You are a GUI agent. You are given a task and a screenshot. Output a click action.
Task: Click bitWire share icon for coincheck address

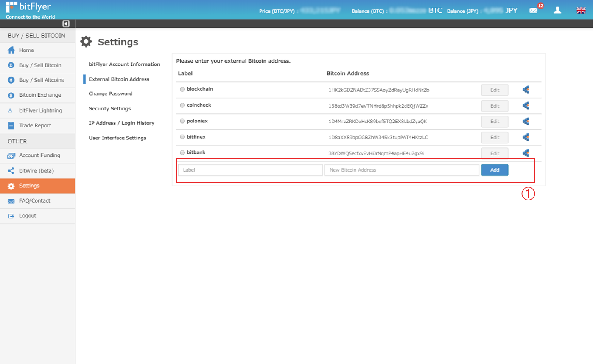click(526, 105)
